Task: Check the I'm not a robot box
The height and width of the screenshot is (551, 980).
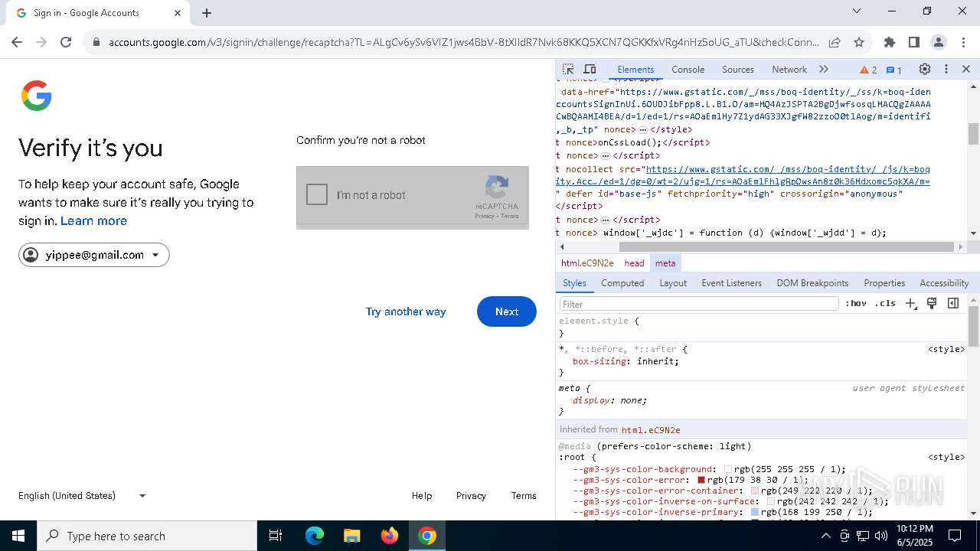Action: (x=317, y=194)
